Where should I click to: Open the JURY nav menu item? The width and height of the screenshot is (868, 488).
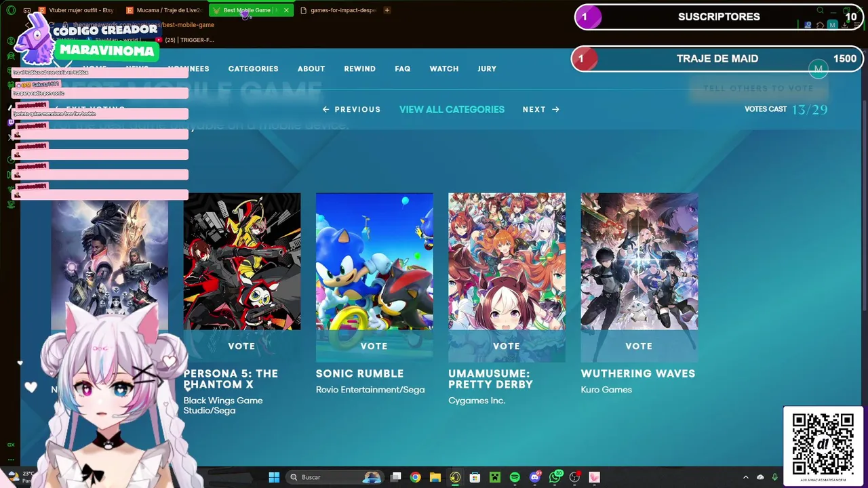[487, 68]
